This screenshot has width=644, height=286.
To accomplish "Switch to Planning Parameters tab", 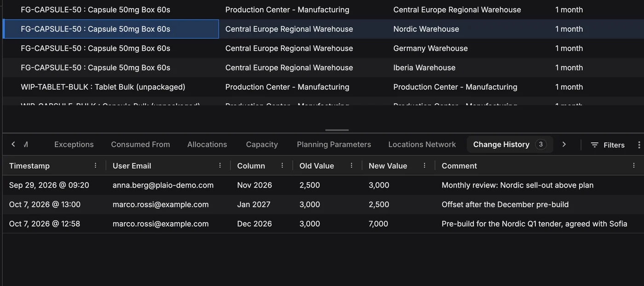I will [x=334, y=144].
